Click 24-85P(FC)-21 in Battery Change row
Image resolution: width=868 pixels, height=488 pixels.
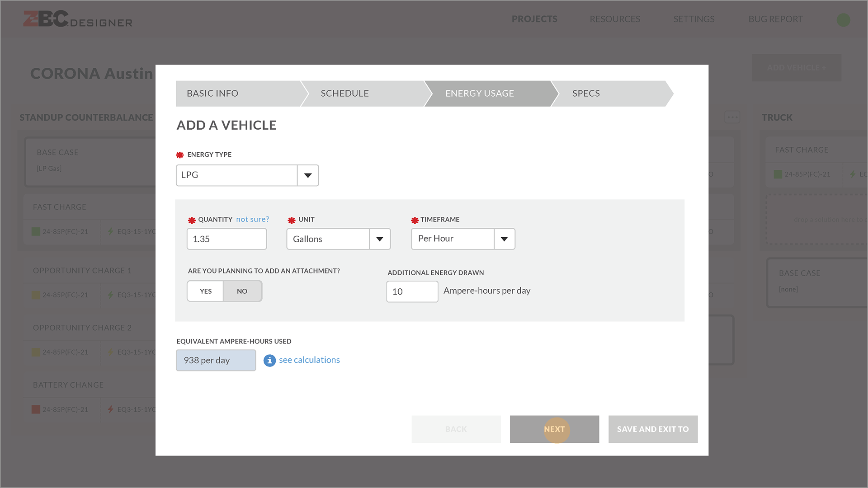click(65, 410)
